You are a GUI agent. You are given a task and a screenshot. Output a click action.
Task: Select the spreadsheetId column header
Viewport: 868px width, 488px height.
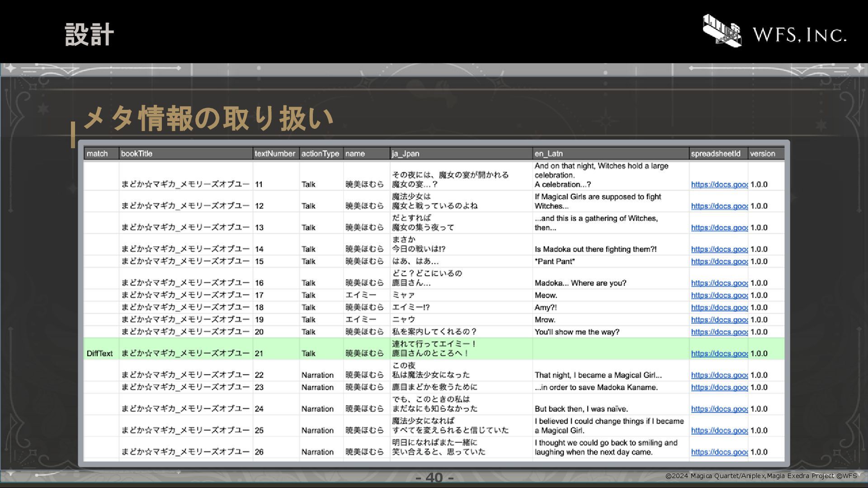718,154
